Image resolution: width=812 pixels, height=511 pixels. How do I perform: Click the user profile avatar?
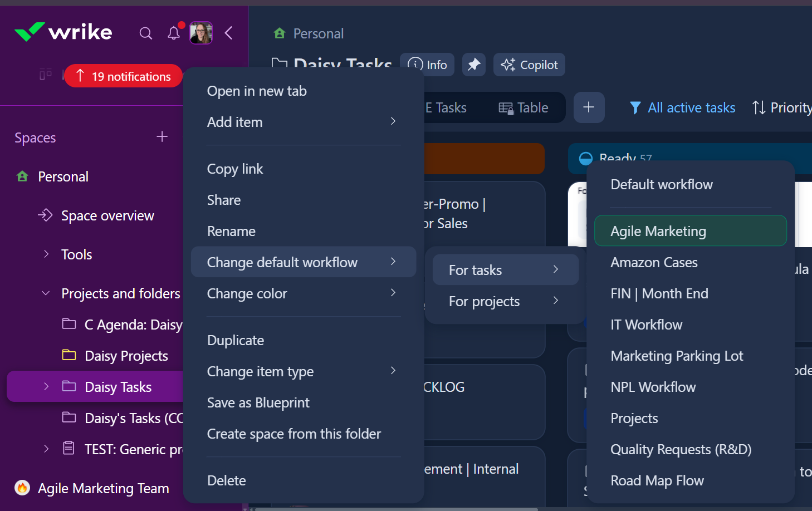[200, 33]
